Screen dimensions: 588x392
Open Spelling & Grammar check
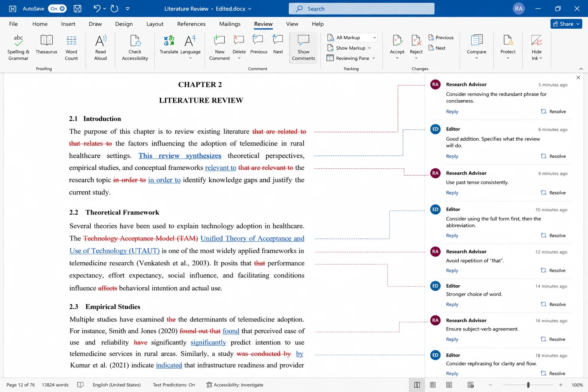pos(18,47)
